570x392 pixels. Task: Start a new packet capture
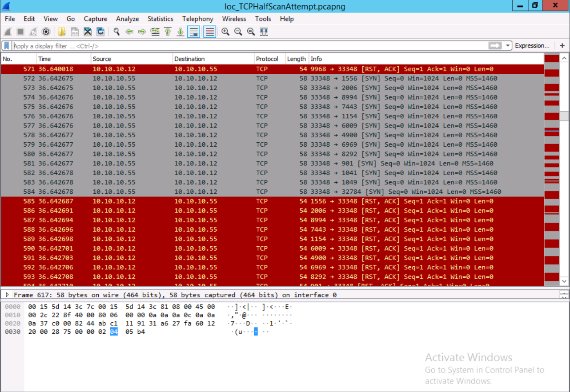8,32
